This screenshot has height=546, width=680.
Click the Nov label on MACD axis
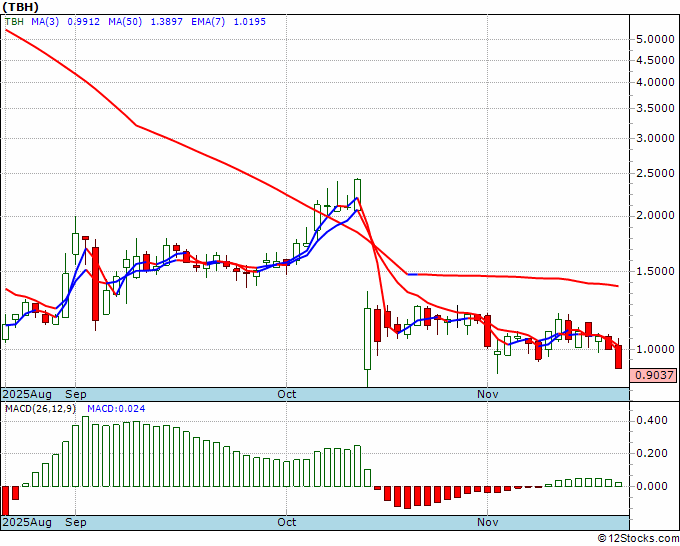pos(487,522)
